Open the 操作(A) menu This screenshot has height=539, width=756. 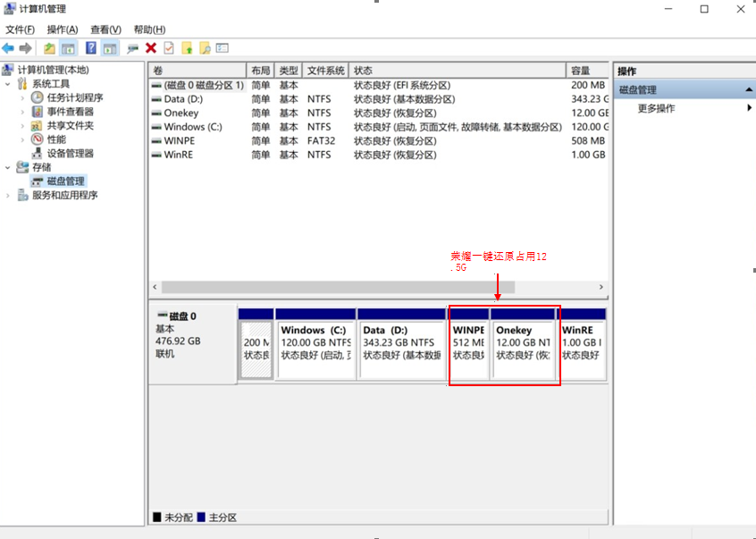(62, 29)
